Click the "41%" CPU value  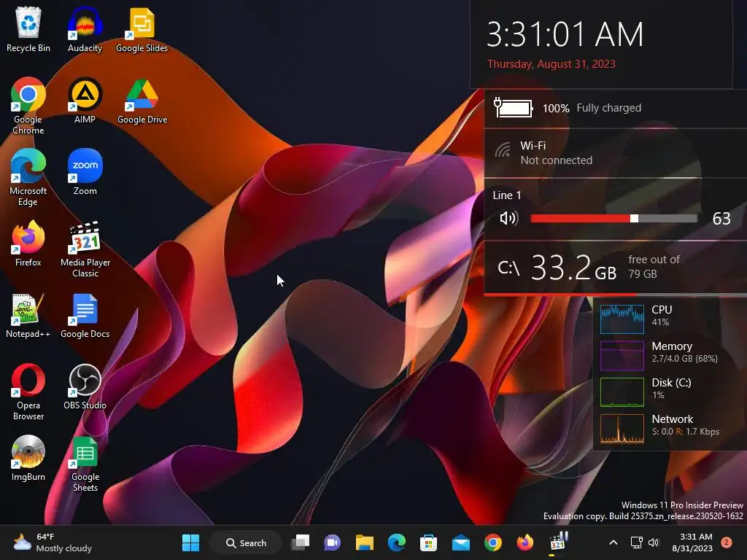pos(660,322)
